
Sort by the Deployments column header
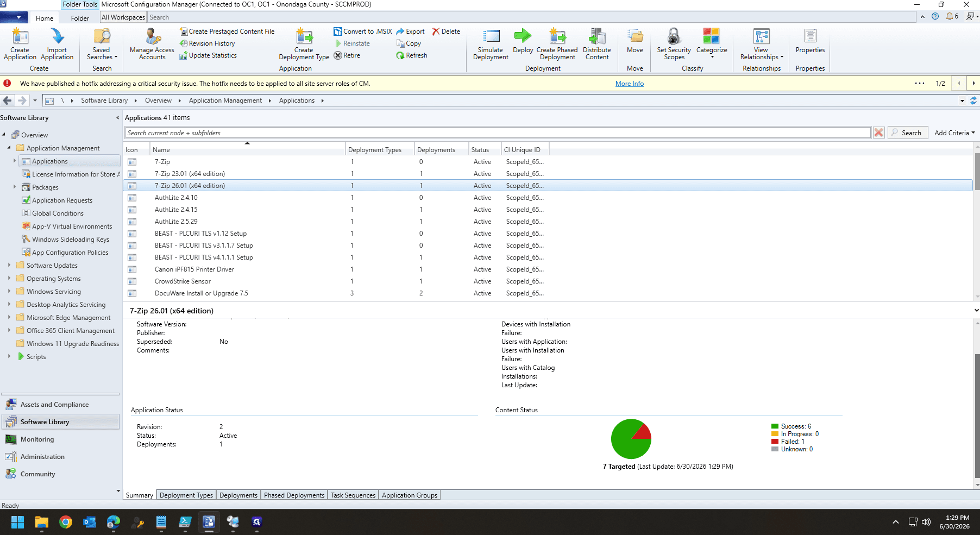[x=442, y=150]
